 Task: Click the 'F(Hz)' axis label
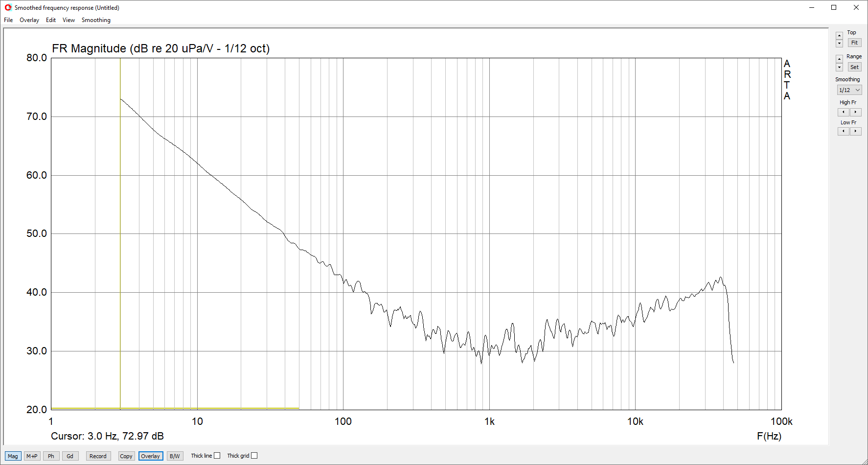pyautogui.click(x=769, y=436)
